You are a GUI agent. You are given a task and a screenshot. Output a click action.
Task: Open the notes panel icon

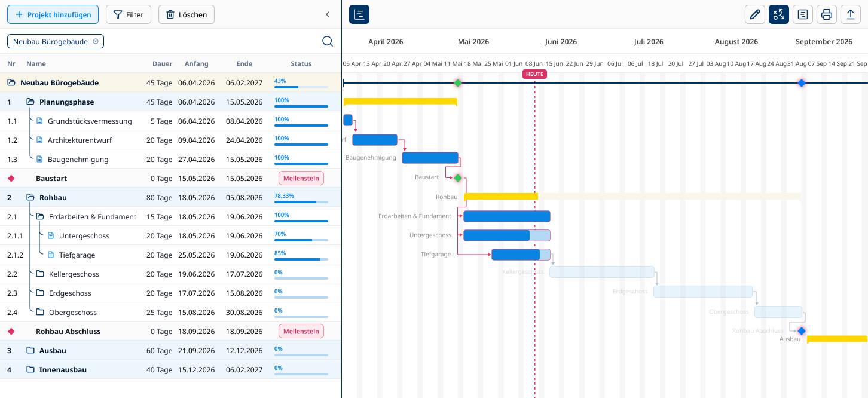pos(803,14)
